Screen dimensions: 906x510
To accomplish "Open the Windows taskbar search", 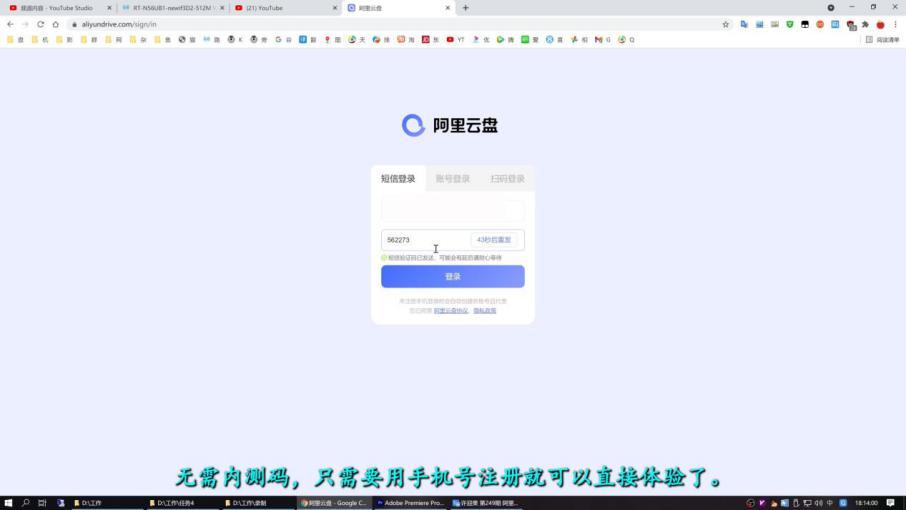I will 25,502.
